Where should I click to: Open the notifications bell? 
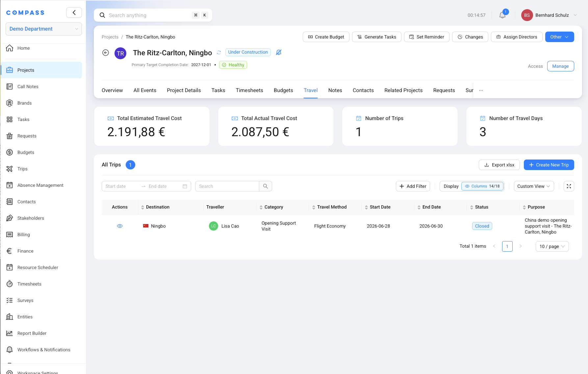coord(502,15)
